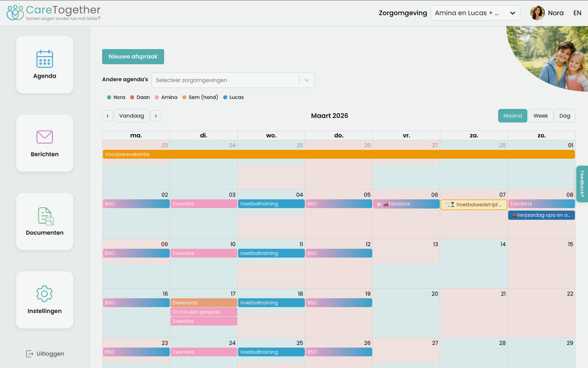
Task: Open the Selecteer zorgomgevingen chevron
Action: pyautogui.click(x=307, y=80)
